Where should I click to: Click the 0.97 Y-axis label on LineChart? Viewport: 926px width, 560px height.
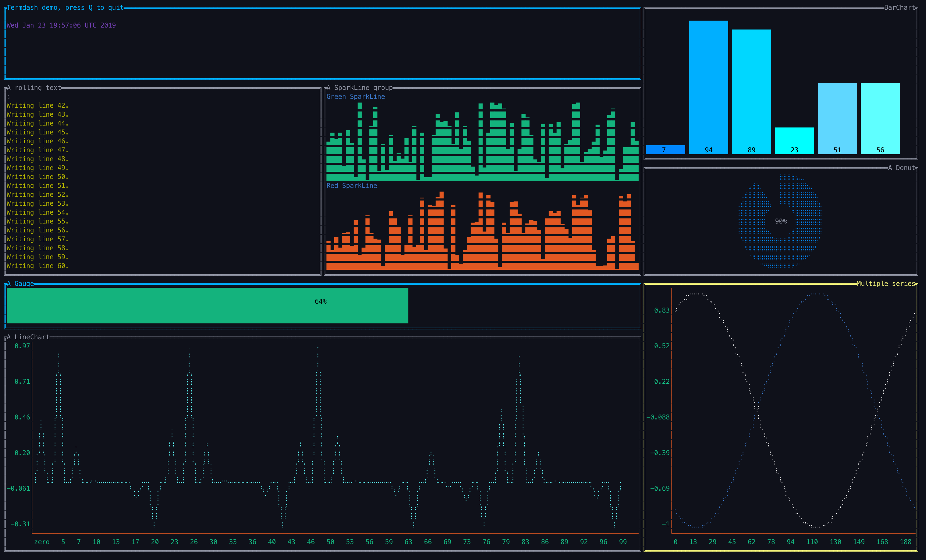22,346
